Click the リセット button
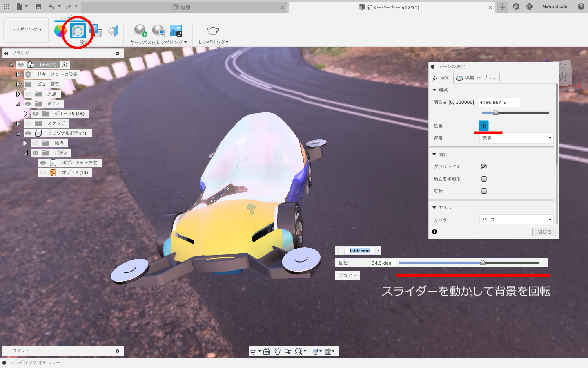The height and width of the screenshot is (368, 588). pos(347,275)
